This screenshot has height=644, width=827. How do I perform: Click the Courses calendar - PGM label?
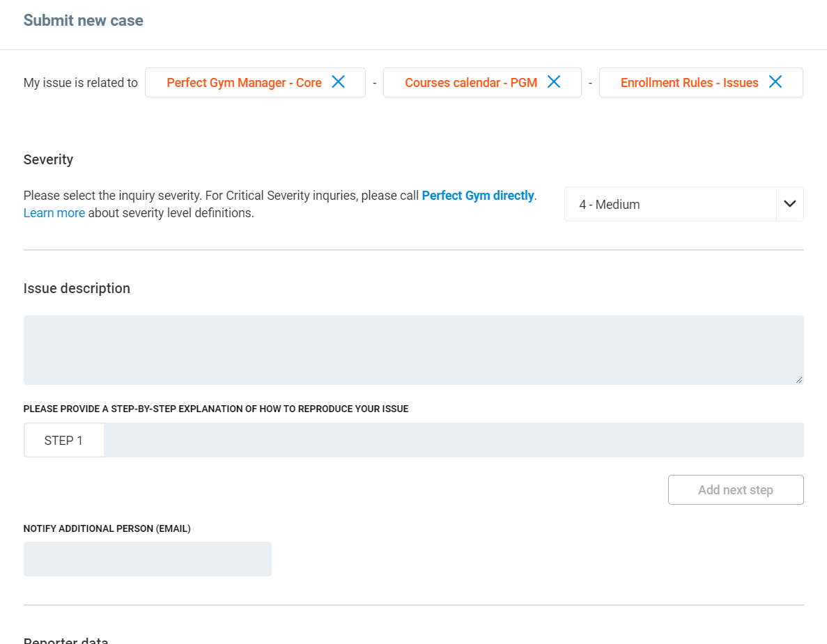tap(471, 83)
